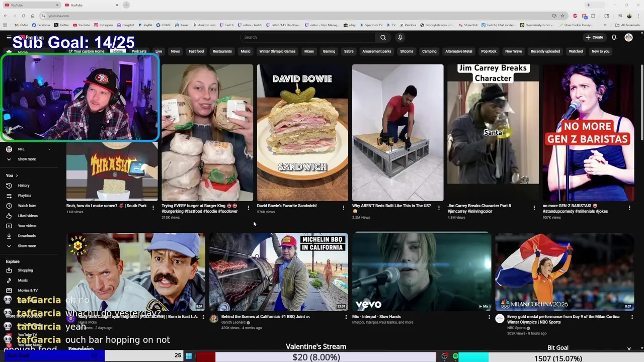Image resolution: width=644 pixels, height=362 pixels.
Task: Click the YouTube search input field
Action: point(308,37)
